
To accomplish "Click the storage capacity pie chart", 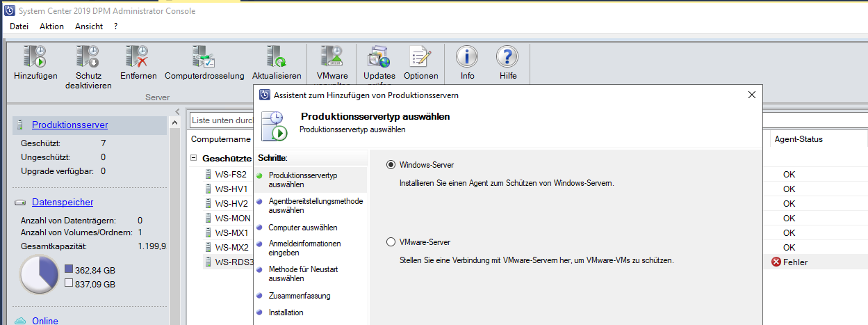I will click(40, 274).
